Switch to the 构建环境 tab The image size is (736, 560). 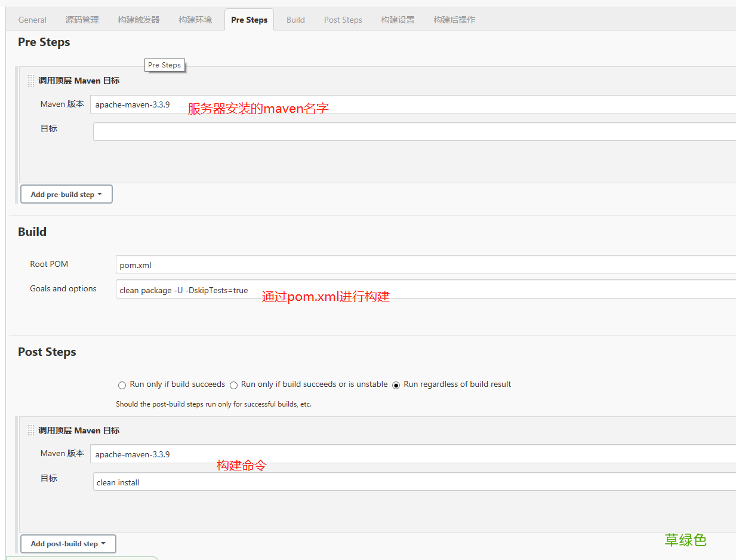pos(195,20)
